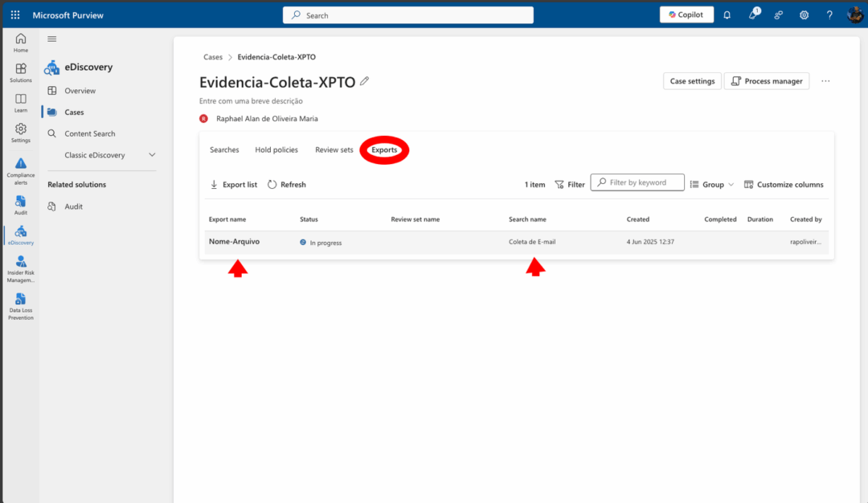The height and width of the screenshot is (503, 868).
Task: Open the Group dropdown
Action: click(712, 185)
